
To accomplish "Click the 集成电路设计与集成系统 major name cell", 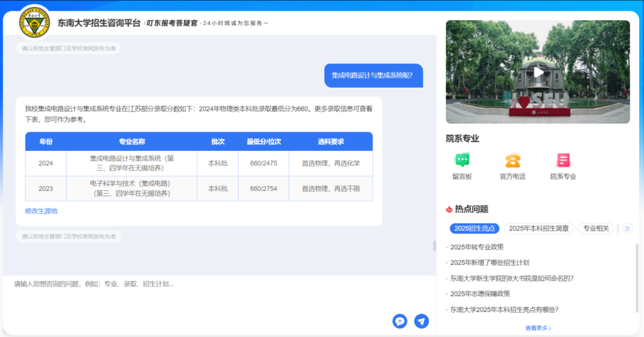I will [x=132, y=163].
